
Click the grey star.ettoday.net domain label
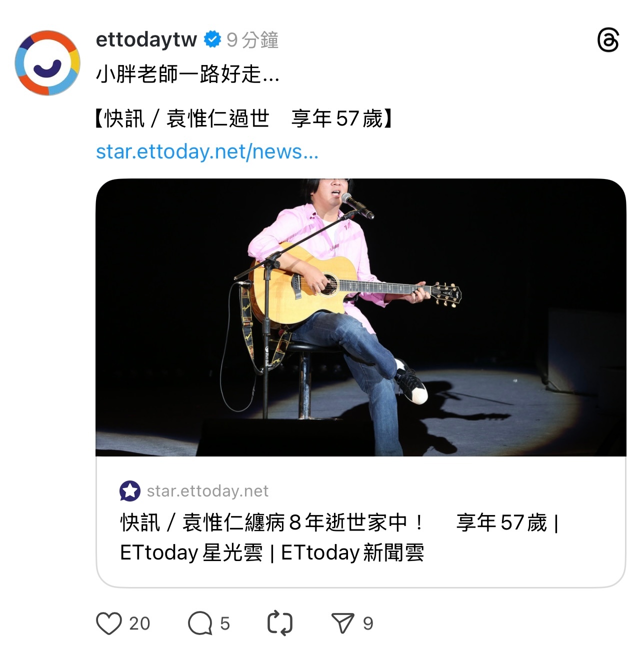(x=207, y=491)
